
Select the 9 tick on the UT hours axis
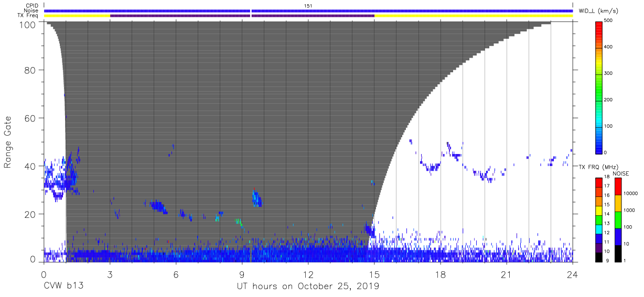tap(242, 275)
